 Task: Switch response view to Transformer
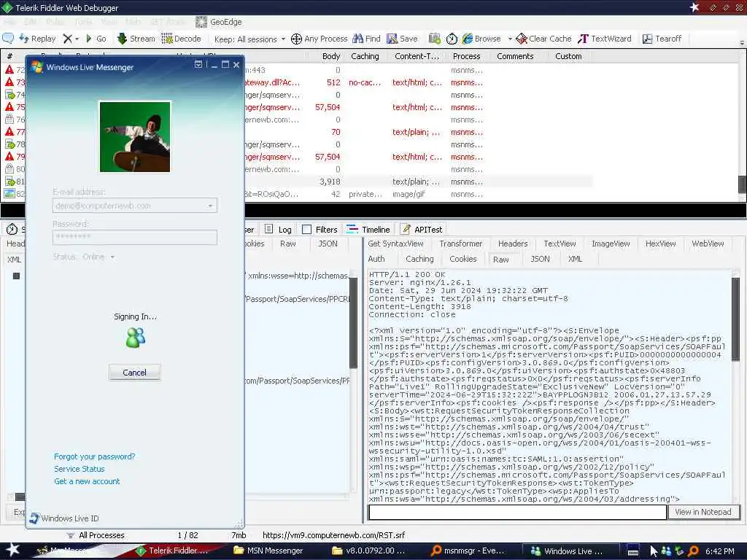pyautogui.click(x=461, y=244)
